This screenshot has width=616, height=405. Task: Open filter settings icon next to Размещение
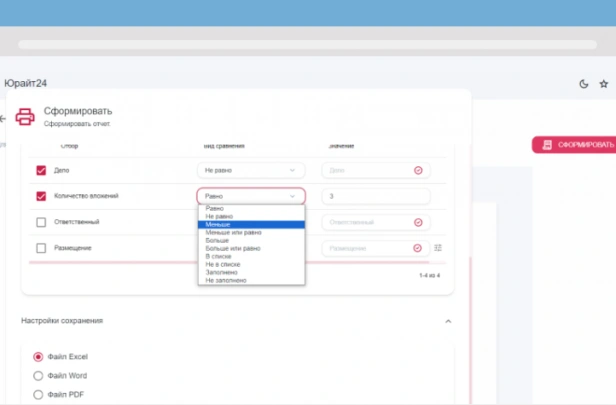tap(438, 248)
